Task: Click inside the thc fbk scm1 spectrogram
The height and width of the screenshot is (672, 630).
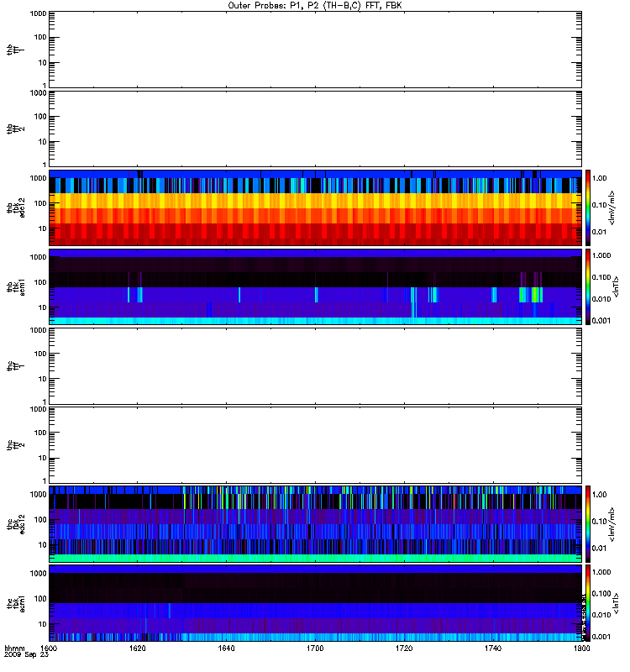Action: pos(315,603)
